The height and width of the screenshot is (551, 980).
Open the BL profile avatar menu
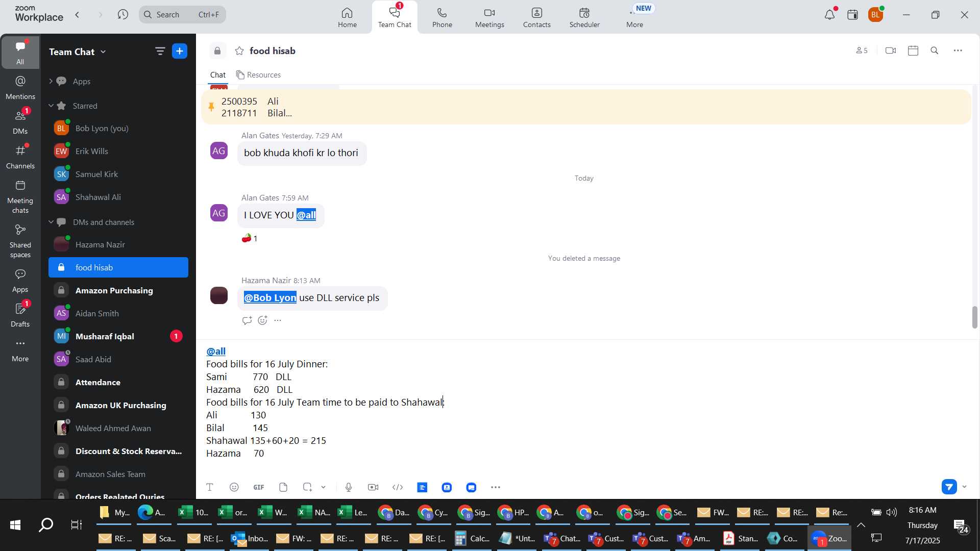click(x=876, y=15)
